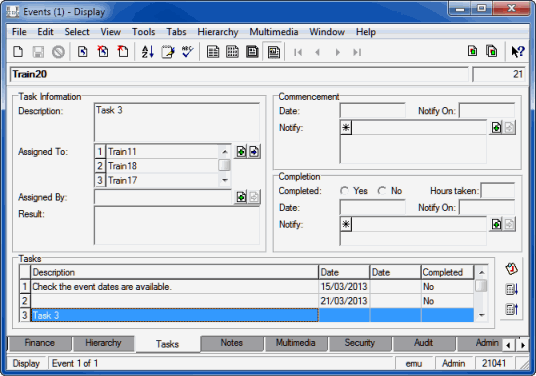This screenshot has height=376, width=536.
Task: Click the Completion Notify On field
Action: 487,207
